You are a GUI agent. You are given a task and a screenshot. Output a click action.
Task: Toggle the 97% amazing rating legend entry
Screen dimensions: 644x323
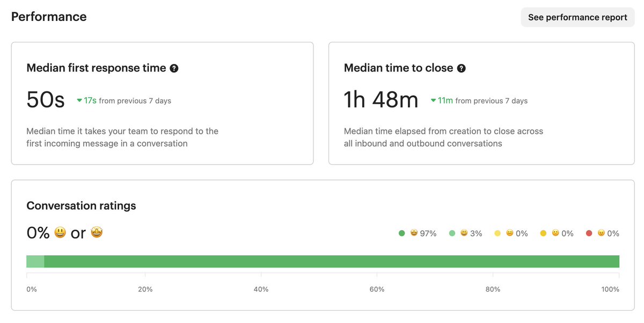[x=419, y=233]
